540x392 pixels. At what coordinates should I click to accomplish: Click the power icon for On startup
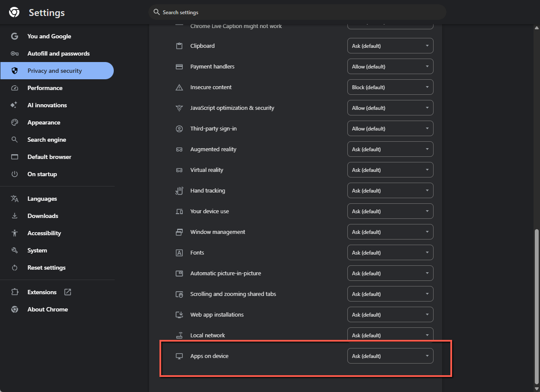pos(15,174)
